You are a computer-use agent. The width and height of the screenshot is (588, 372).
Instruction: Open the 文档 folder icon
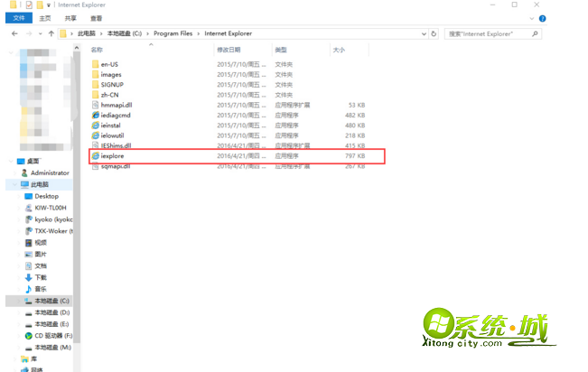pyautogui.click(x=29, y=265)
